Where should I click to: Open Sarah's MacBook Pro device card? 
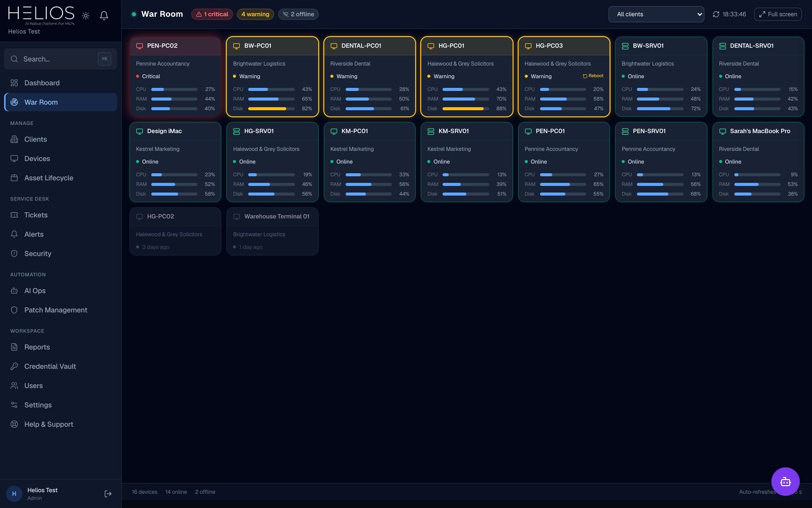point(758,162)
